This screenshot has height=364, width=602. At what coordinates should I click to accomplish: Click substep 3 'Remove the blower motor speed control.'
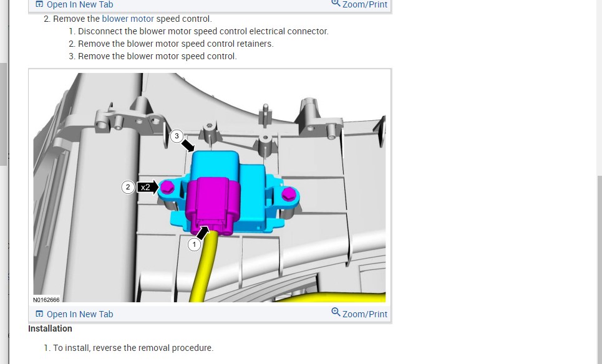pos(157,56)
